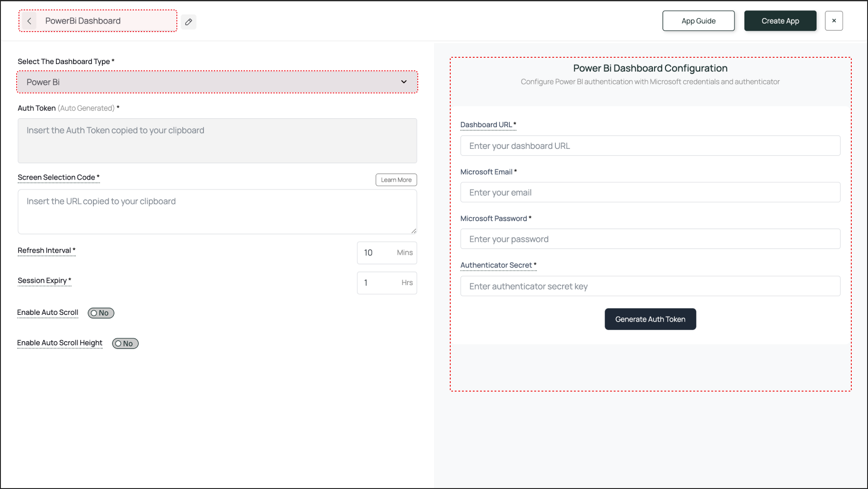Click the PowerBi Dashboard title text

pos(83,21)
